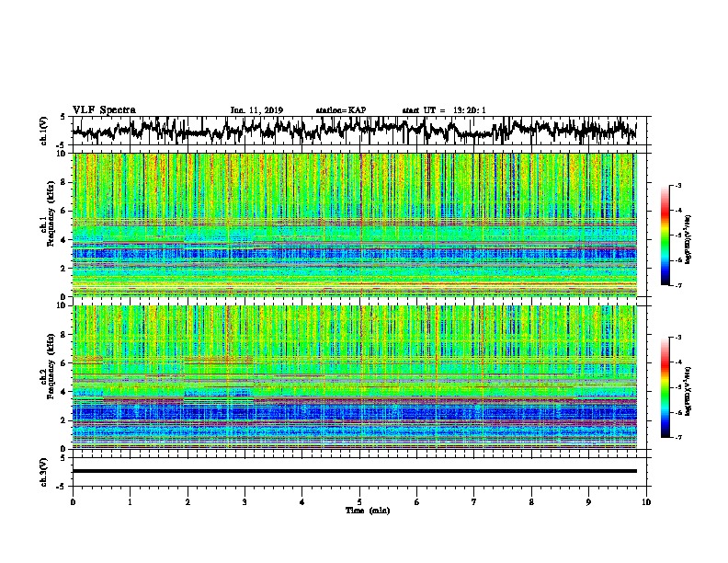
Task: Click the "station=KAP" label
Action: pos(341,110)
